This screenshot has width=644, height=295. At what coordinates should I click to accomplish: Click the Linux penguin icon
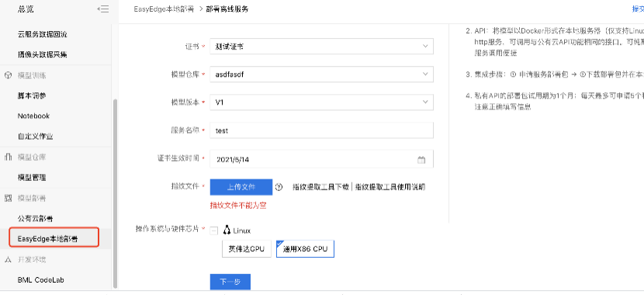coord(227,230)
